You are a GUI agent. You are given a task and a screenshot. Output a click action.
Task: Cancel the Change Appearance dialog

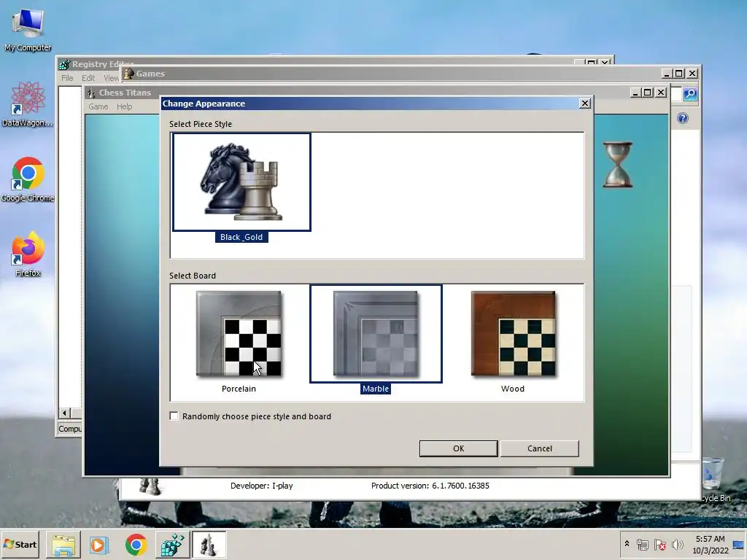tap(539, 448)
